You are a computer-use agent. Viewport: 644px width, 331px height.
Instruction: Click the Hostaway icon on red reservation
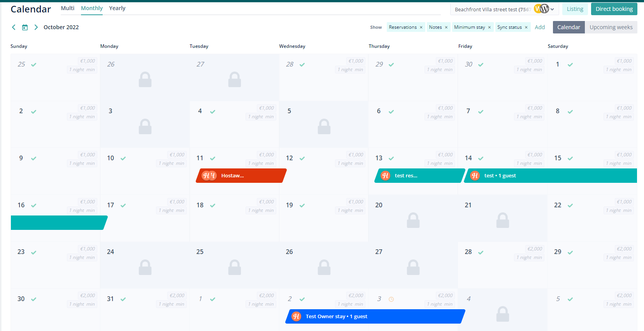pyautogui.click(x=209, y=176)
